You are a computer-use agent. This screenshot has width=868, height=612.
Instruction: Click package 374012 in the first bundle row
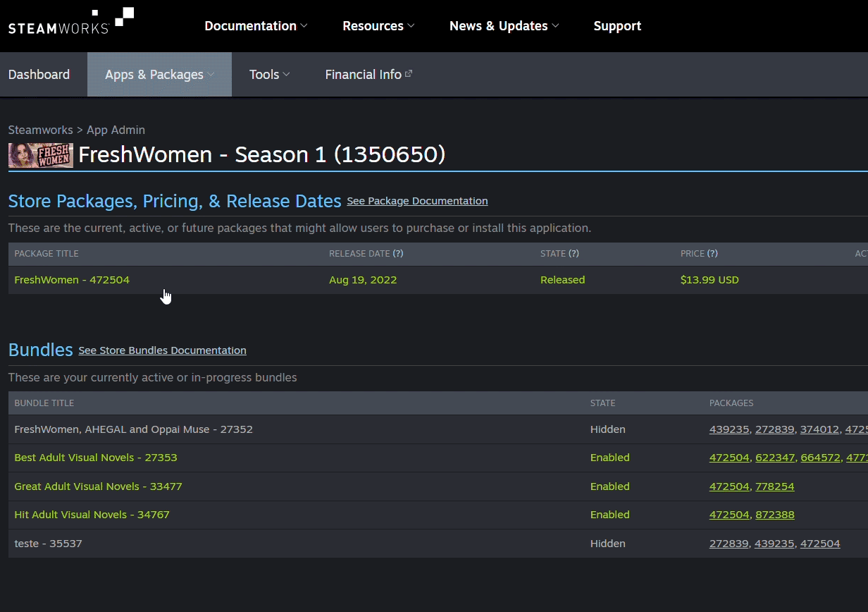[819, 429]
